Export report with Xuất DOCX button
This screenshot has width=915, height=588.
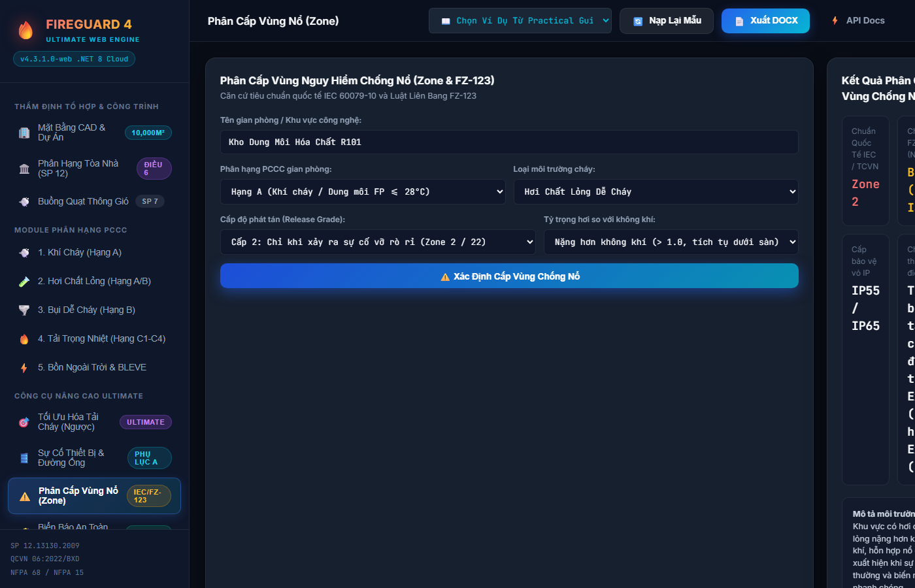[x=765, y=21]
